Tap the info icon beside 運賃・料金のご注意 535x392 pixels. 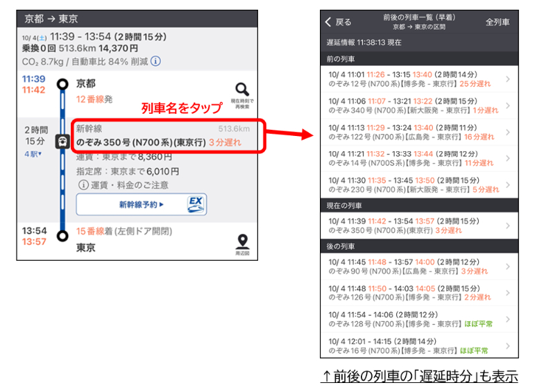tap(83, 185)
